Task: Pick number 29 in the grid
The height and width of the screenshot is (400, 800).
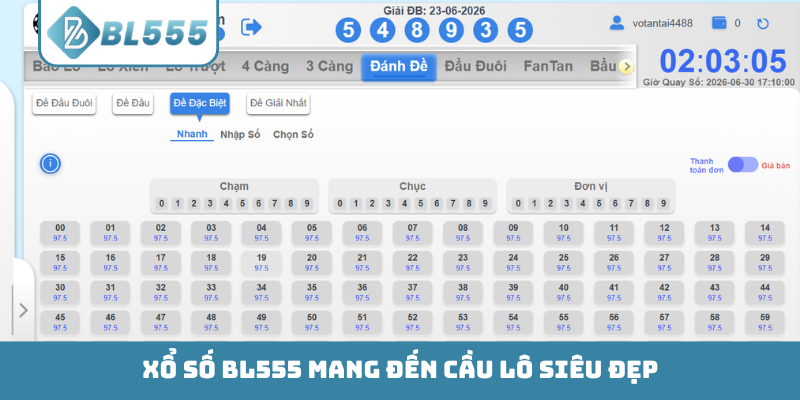Action: click(x=765, y=263)
